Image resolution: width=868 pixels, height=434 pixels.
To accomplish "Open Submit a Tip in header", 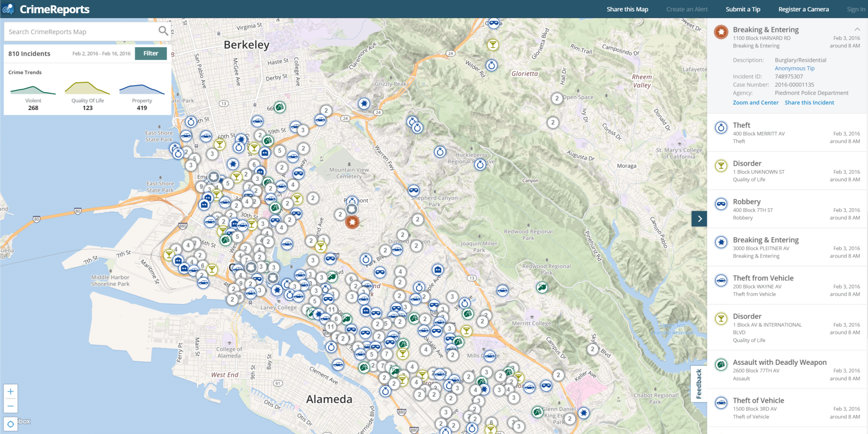I will pyautogui.click(x=743, y=9).
